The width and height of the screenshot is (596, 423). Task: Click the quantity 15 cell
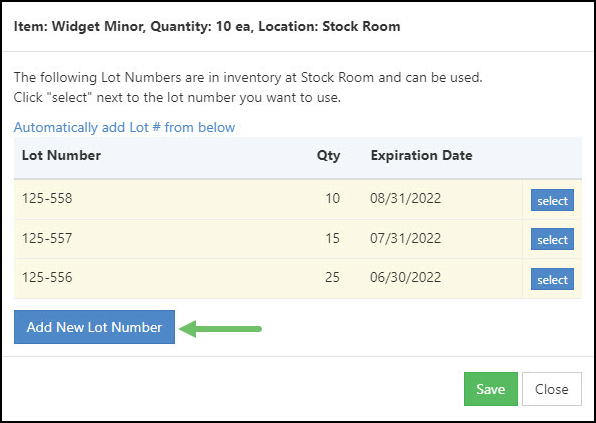[x=332, y=238]
